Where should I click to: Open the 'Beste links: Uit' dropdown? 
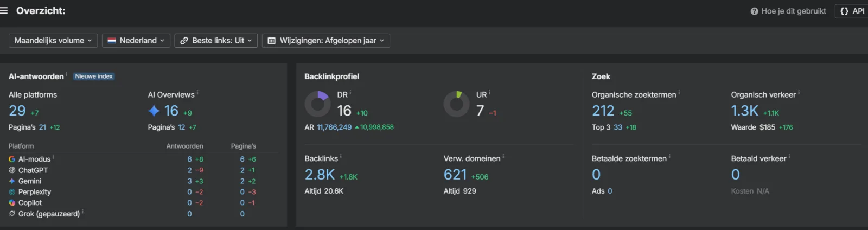pos(216,41)
